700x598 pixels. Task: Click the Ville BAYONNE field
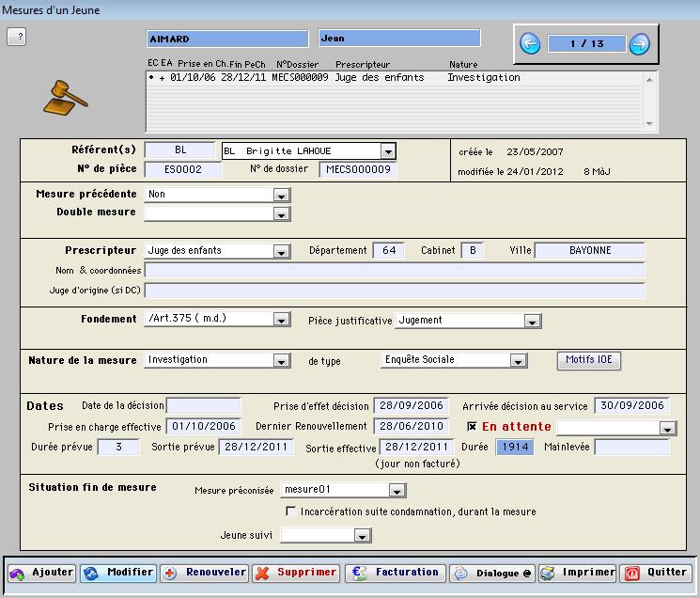click(590, 250)
